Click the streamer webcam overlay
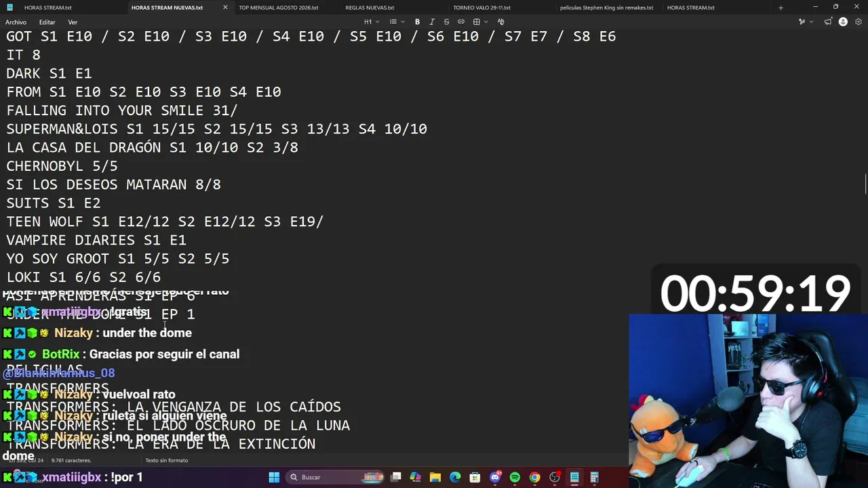 [x=748, y=401]
